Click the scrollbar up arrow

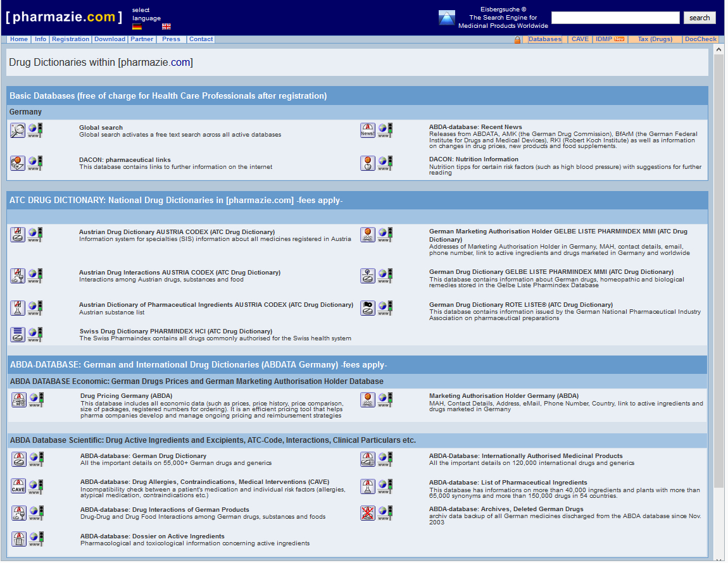tap(719, 49)
